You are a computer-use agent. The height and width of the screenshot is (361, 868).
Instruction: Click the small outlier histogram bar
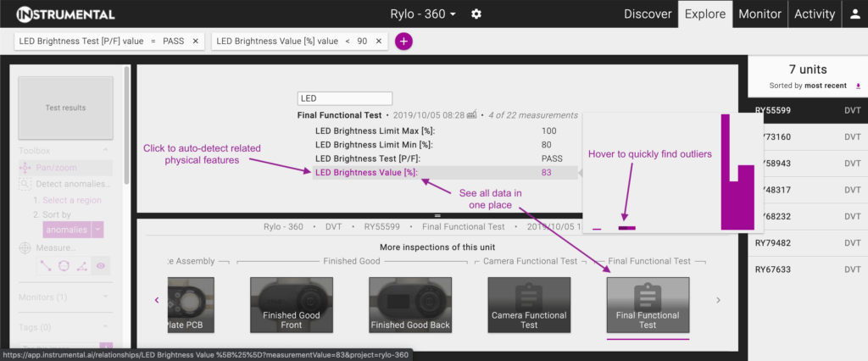[626, 228]
